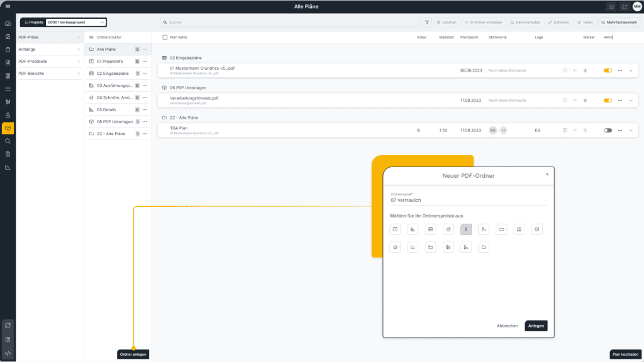Click the flag icon on the TGA Plan row
This screenshot has height=362, width=644.
coord(575,130)
